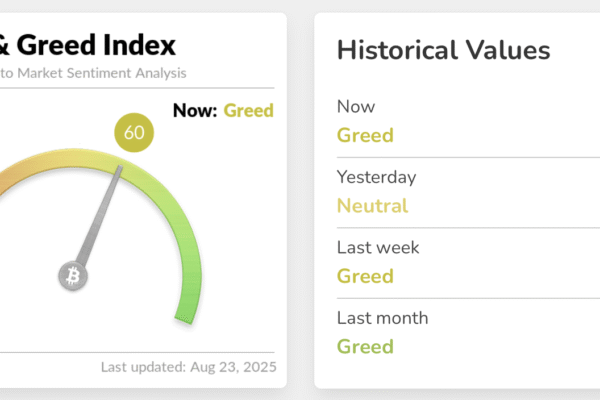This screenshot has height=400, width=600.
Task: Click the Greed value under Last week
Action: click(365, 276)
